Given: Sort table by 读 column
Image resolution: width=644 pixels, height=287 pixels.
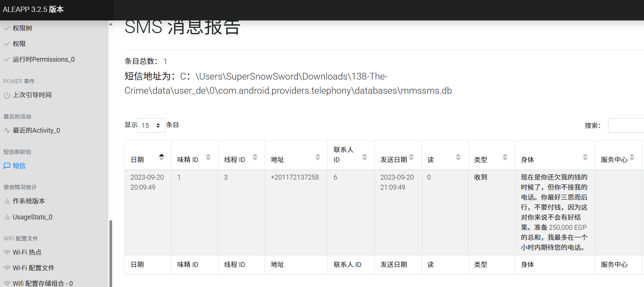Looking at the screenshot, I should (445, 155).
